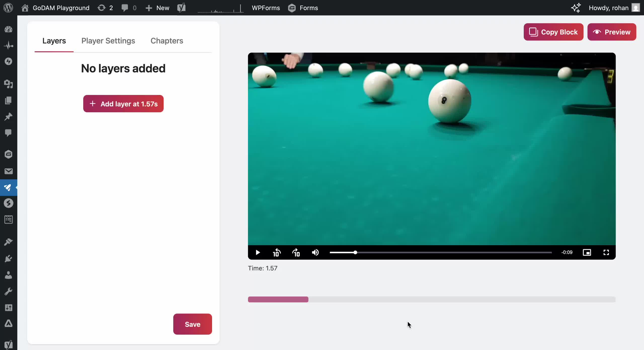
Task: Open the WordPress dashboard speedometer icon
Action: [x=9, y=29]
